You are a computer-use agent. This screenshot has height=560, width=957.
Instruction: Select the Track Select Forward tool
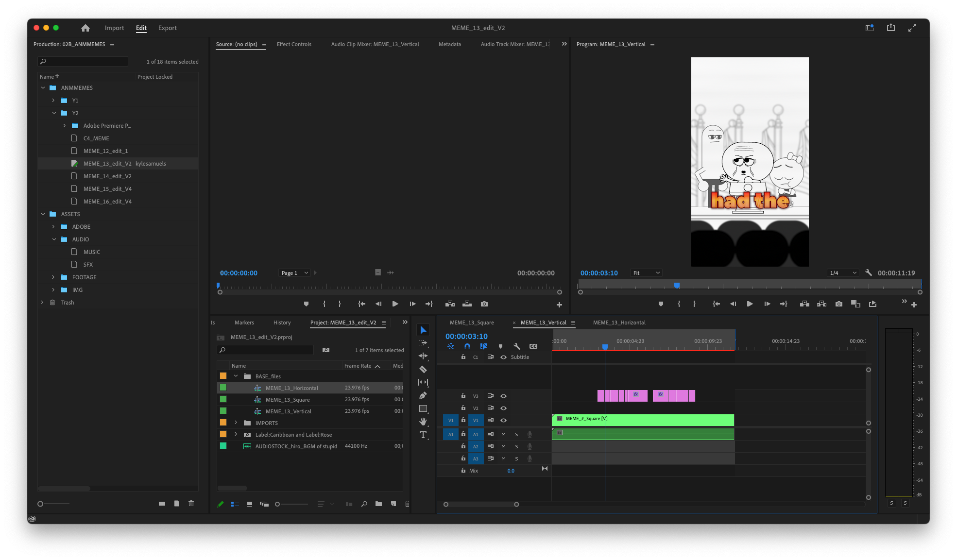point(423,343)
